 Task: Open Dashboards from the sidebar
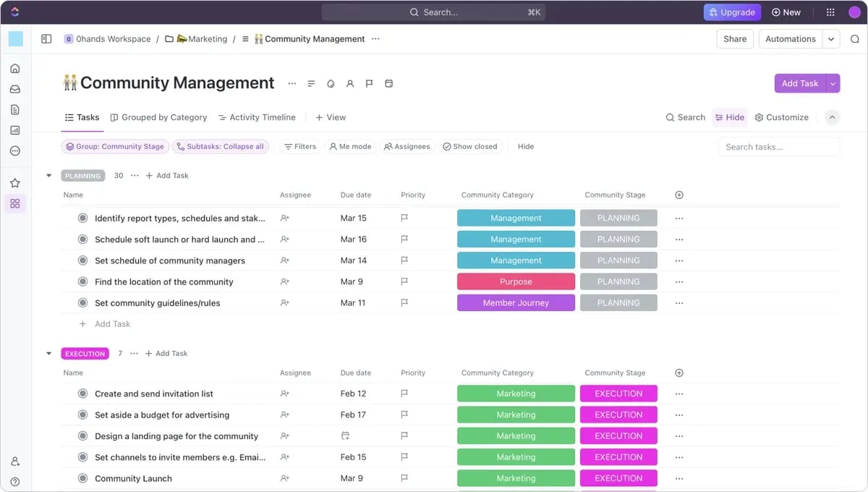coord(14,130)
